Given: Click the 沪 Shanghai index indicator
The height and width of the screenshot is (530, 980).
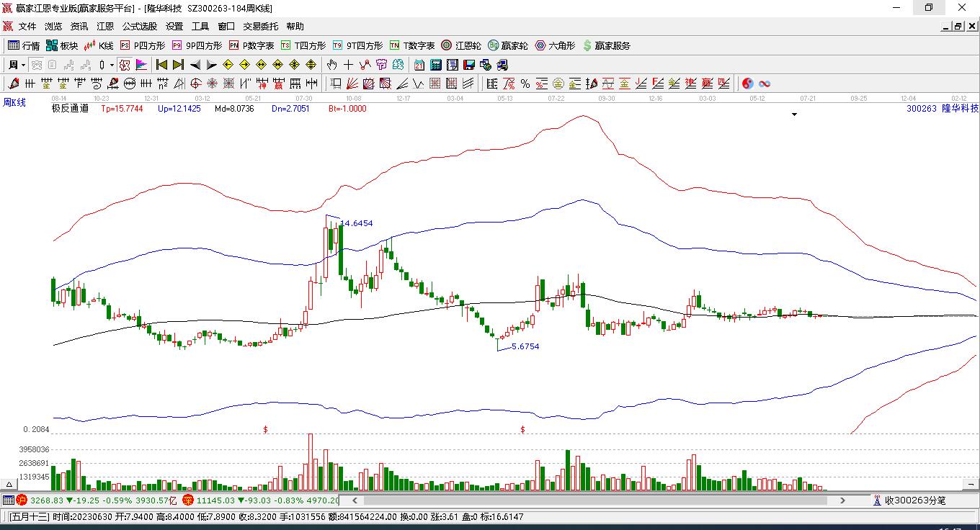Looking at the screenshot, I should coord(22,500).
